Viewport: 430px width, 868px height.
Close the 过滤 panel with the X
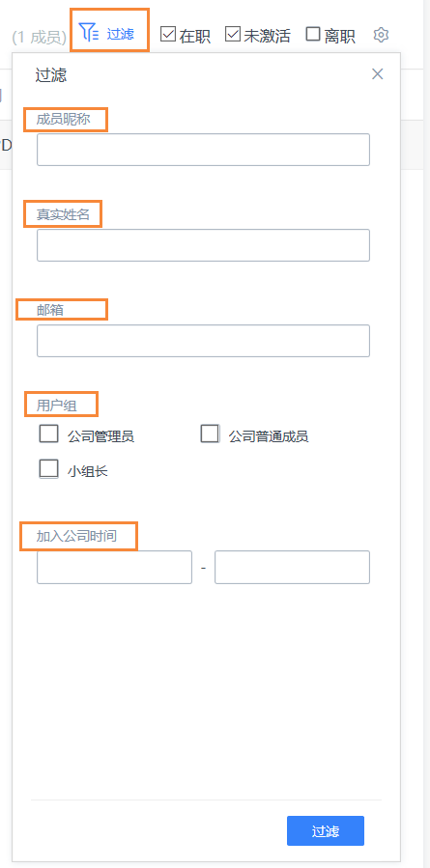[x=378, y=74]
